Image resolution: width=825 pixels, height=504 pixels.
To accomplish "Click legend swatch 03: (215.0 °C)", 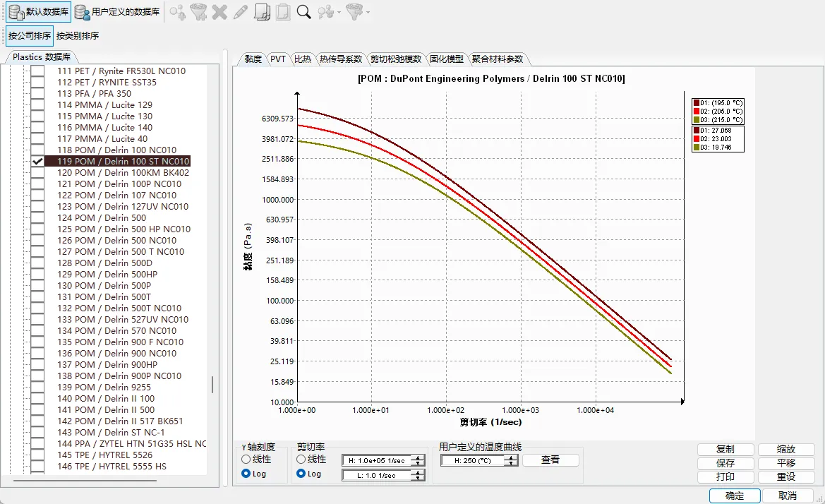I will coord(697,120).
